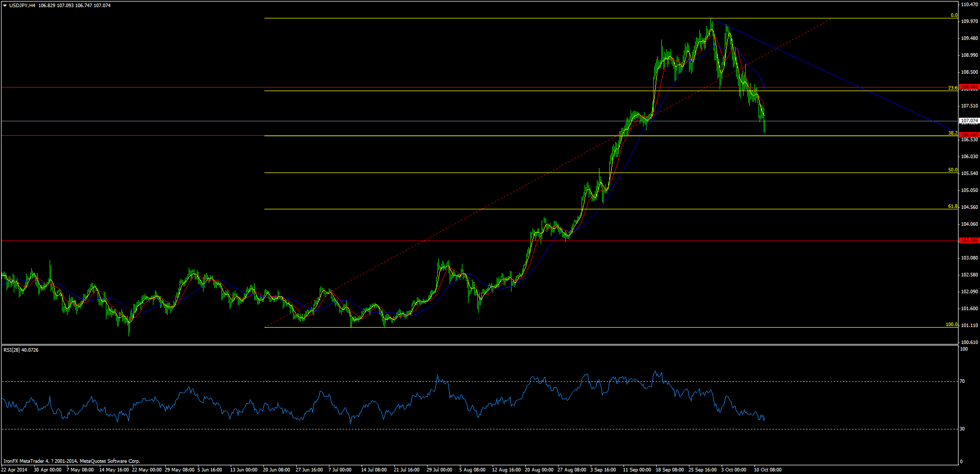The image size is (980, 474).
Task: Click the 101.600 price scale value
Action: 970,309
